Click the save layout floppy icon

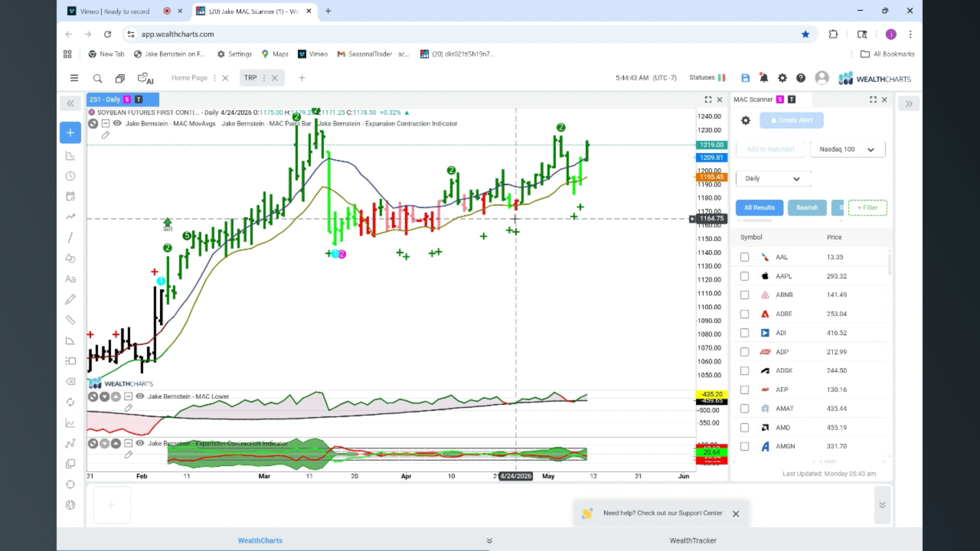click(746, 78)
